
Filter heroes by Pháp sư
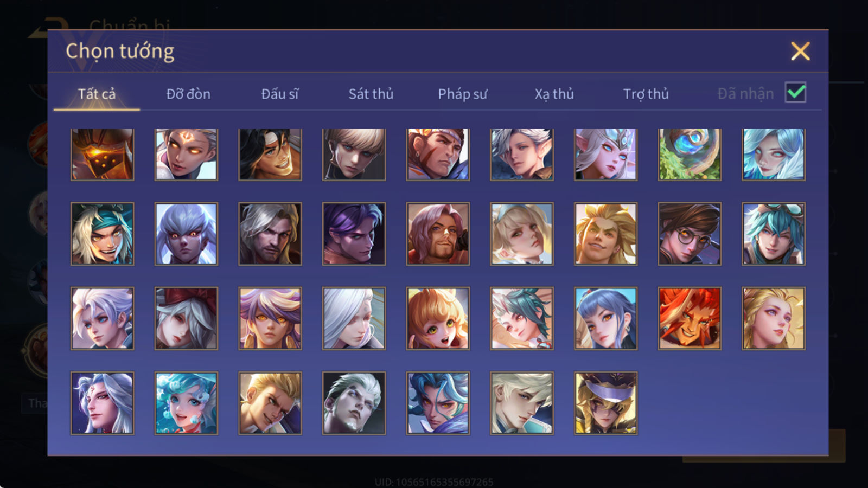463,94
